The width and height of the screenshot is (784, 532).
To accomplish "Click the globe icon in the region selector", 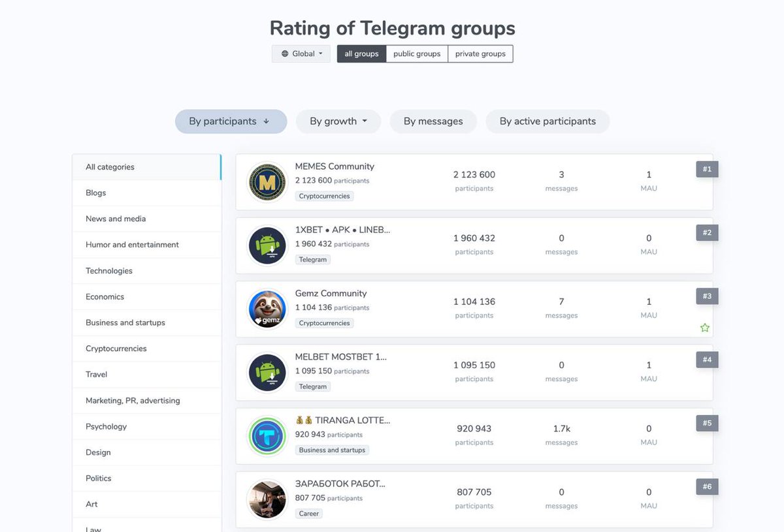I will coord(286,54).
